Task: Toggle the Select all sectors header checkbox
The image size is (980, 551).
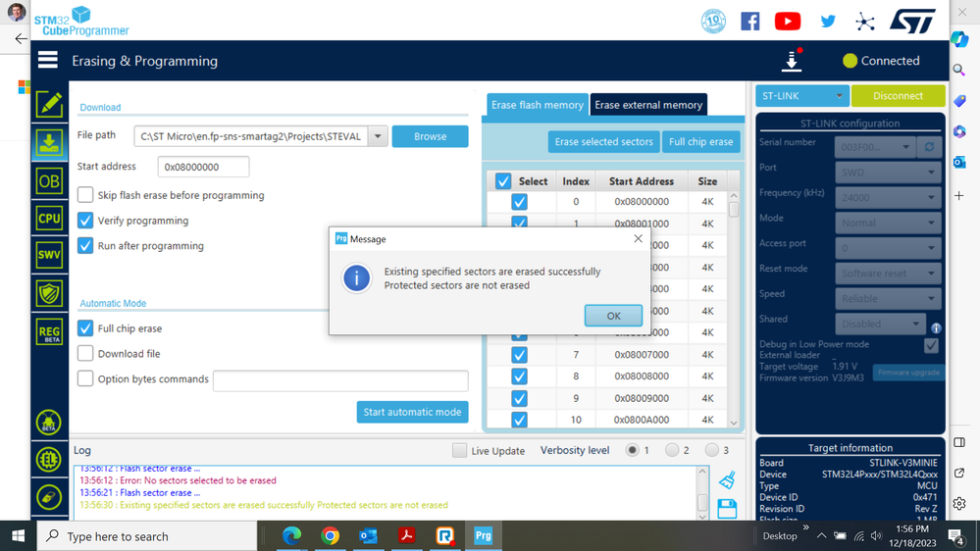Action: 503,181
